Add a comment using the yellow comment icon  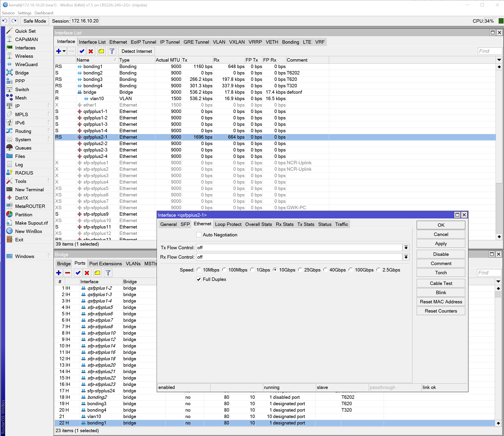[101, 51]
